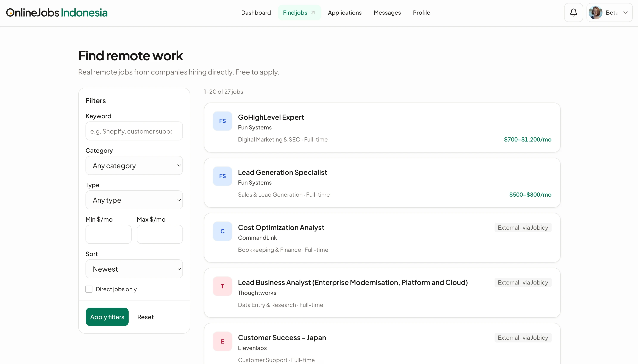The height and width of the screenshot is (364, 638).
Task: Open the Cost Optimization Analyst job listing
Action: pos(281,227)
